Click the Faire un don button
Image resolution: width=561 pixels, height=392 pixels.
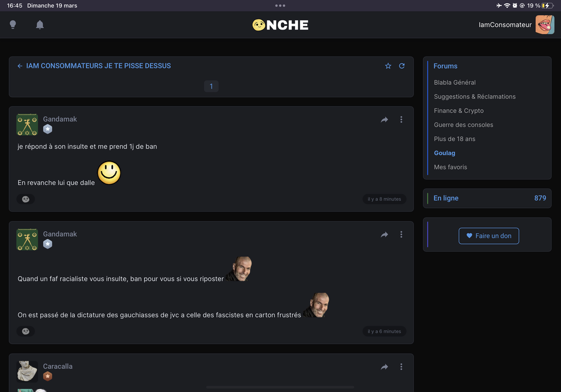489,236
